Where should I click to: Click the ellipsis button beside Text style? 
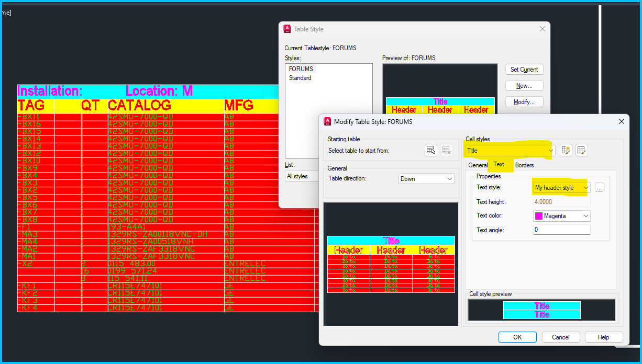pos(599,187)
